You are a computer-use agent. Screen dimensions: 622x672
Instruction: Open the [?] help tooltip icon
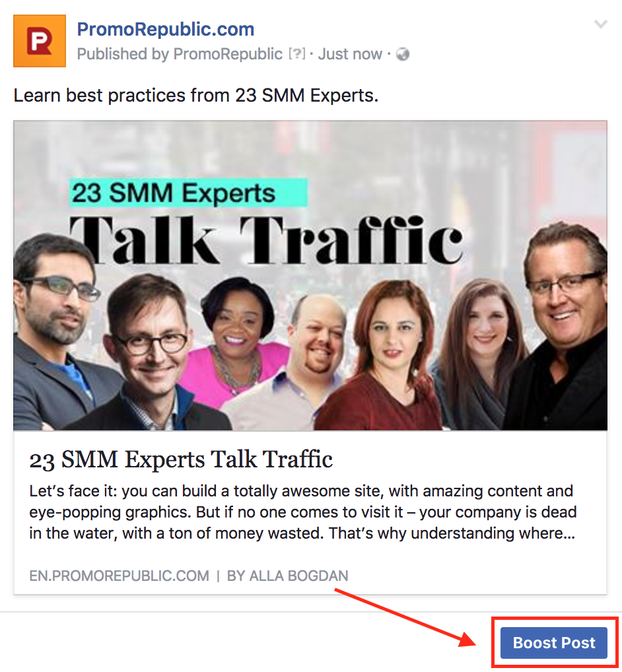coord(297,53)
